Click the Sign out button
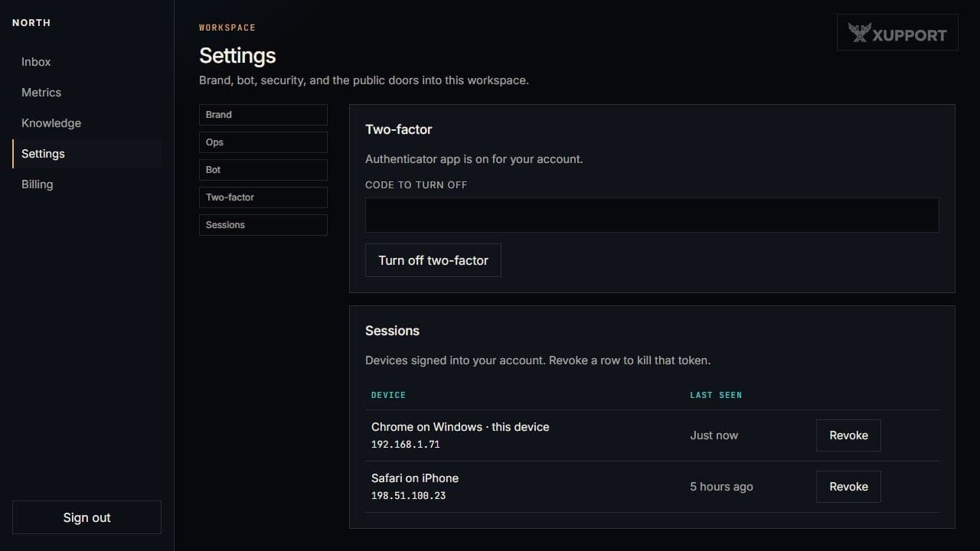This screenshot has height=551, width=980. pos(87,517)
